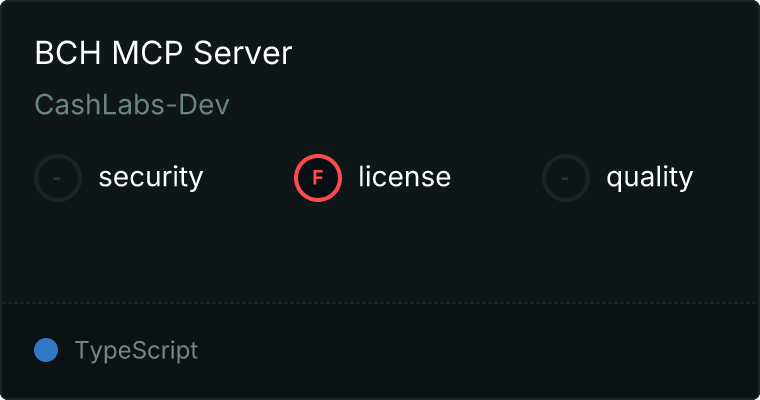The image size is (760, 400).
Task: Click the blue TypeScript language dot
Action: (x=46, y=350)
